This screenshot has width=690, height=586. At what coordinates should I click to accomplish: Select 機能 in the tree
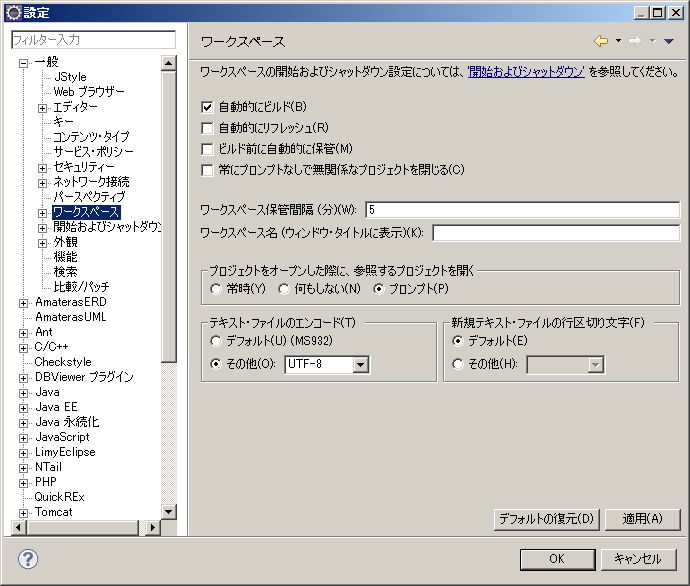click(66, 257)
